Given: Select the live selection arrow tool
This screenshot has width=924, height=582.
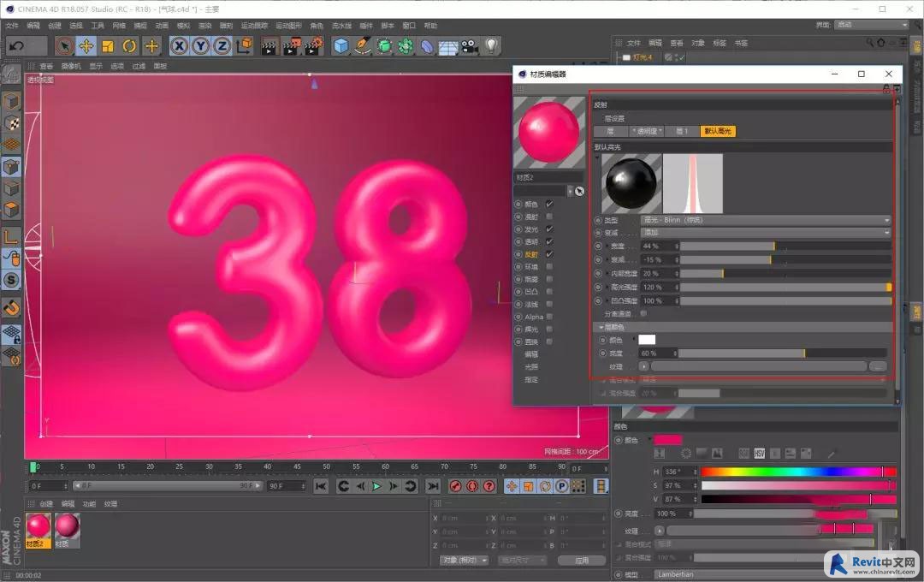Looking at the screenshot, I should click(x=65, y=45).
